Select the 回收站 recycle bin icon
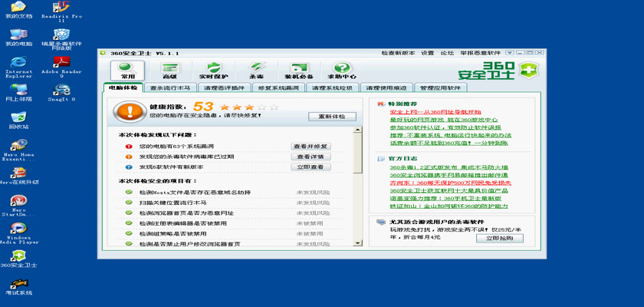 18,120
